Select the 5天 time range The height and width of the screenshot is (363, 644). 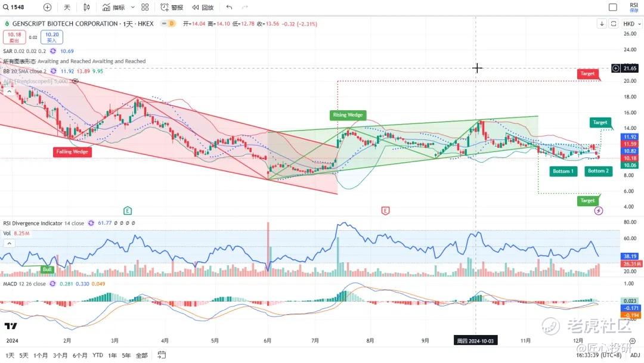point(24,355)
